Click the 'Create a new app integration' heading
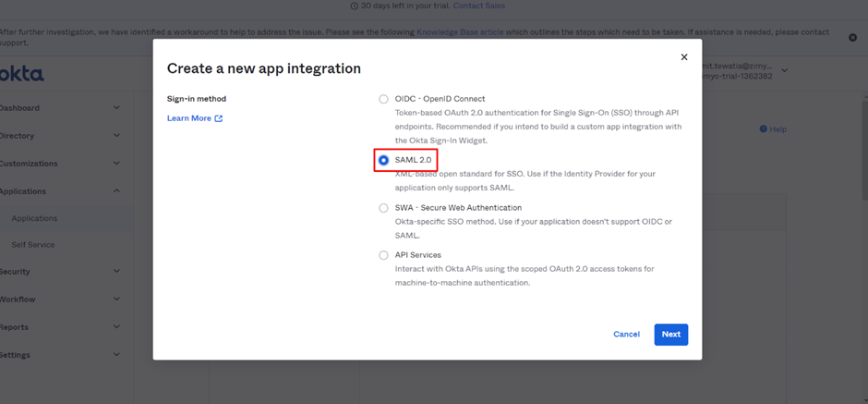The width and height of the screenshot is (868, 404). [264, 68]
